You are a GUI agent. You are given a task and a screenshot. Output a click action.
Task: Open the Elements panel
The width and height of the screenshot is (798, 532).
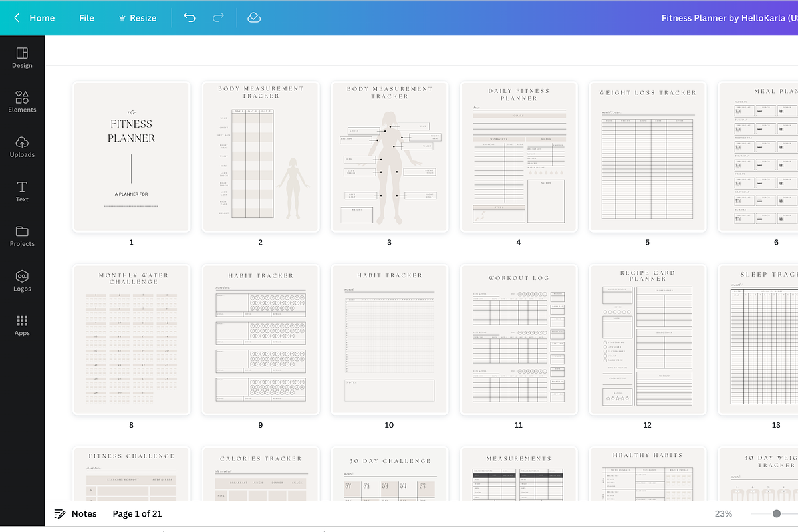[x=22, y=102]
